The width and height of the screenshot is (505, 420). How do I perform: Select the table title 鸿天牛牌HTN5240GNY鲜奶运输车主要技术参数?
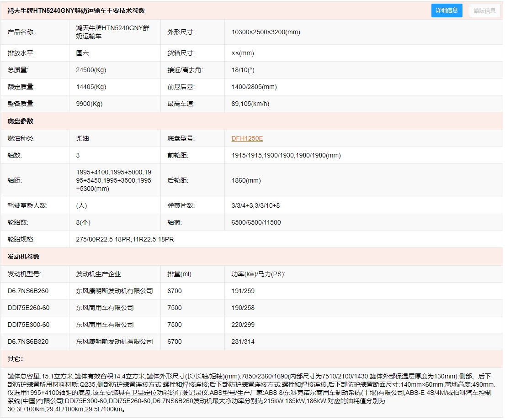(x=76, y=10)
